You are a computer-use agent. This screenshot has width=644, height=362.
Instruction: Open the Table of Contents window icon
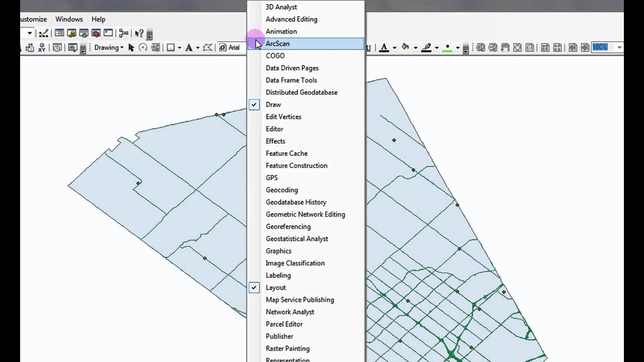(x=59, y=33)
